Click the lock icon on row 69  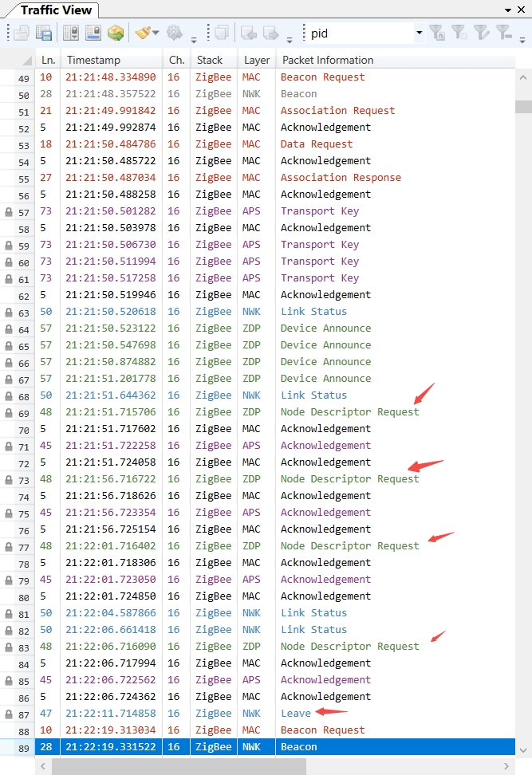click(9, 413)
